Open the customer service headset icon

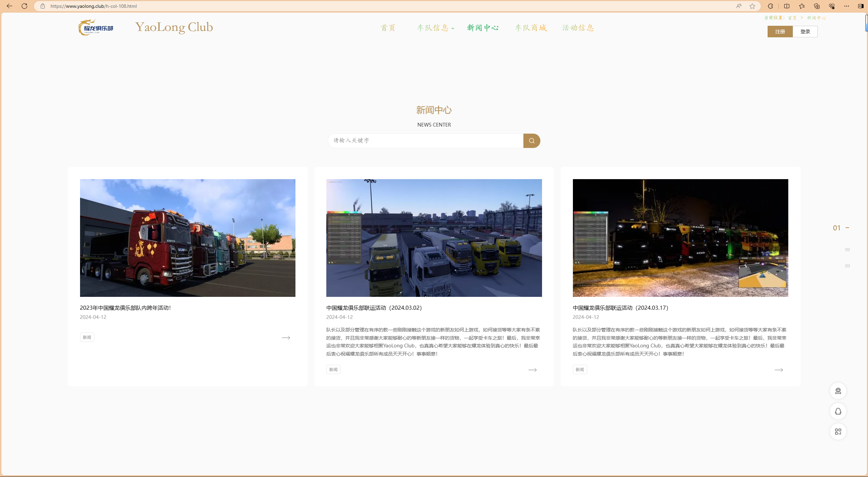coord(838,391)
